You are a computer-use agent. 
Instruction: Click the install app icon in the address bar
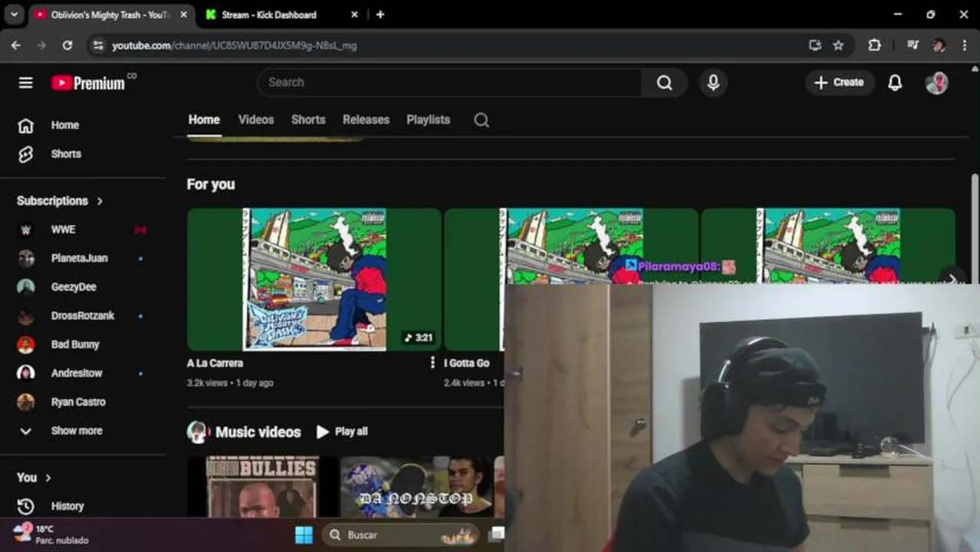(x=815, y=45)
